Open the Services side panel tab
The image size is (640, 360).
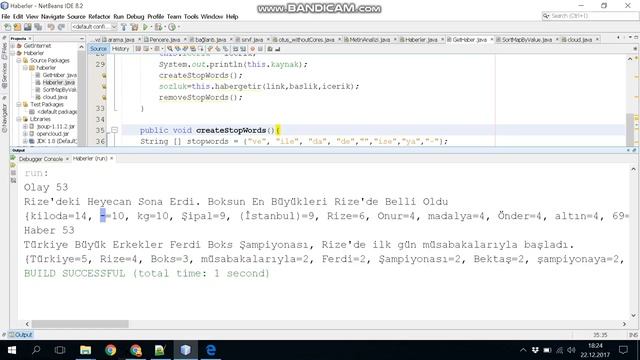(x=4, y=76)
